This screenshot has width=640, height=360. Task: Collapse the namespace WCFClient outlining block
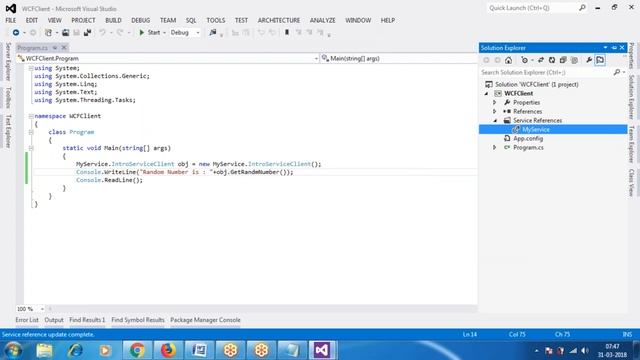31,116
